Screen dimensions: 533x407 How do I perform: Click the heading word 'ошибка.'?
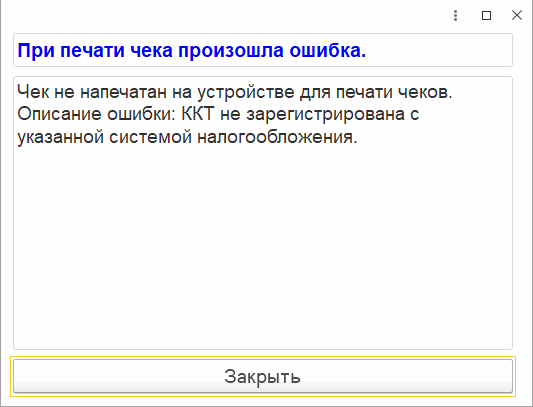click(328, 50)
